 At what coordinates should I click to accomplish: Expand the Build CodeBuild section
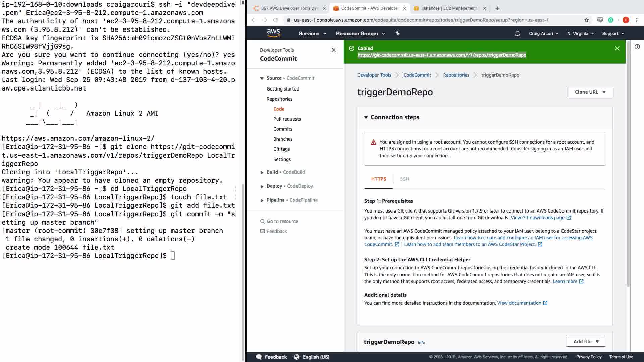pos(262,172)
